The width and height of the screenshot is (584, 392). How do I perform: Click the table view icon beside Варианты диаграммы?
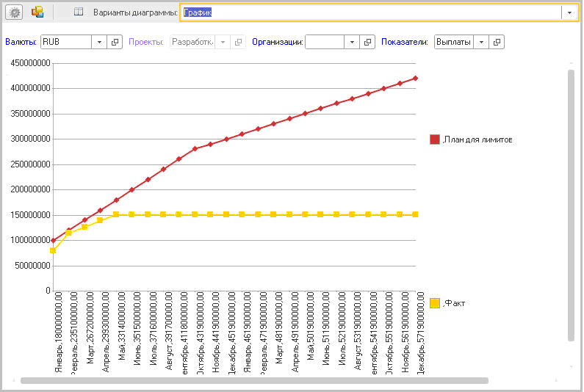point(79,12)
